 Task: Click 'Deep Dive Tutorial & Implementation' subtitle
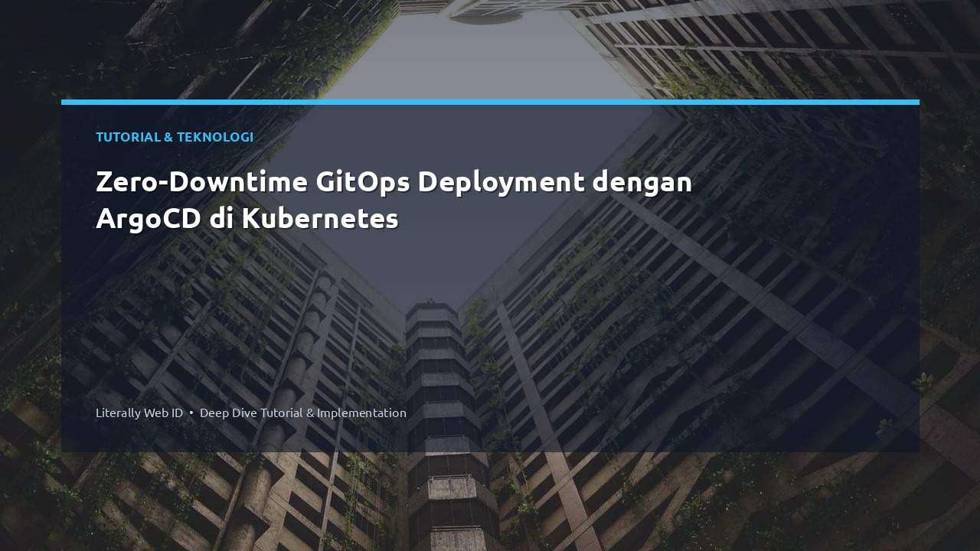pyautogui.click(x=303, y=412)
